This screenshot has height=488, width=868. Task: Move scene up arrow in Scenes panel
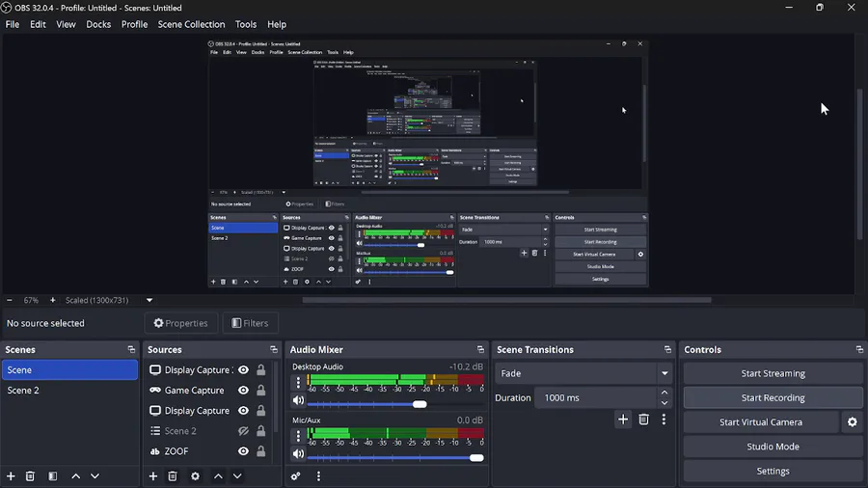pyautogui.click(x=76, y=475)
